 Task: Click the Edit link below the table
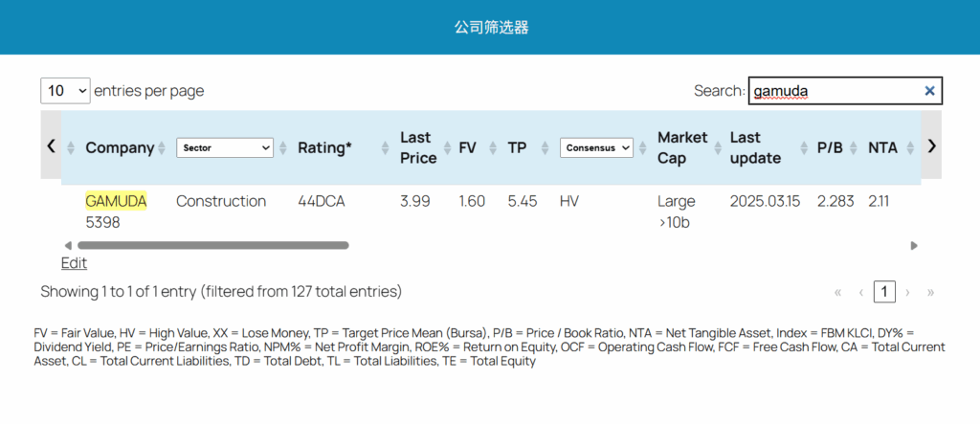pyautogui.click(x=74, y=263)
